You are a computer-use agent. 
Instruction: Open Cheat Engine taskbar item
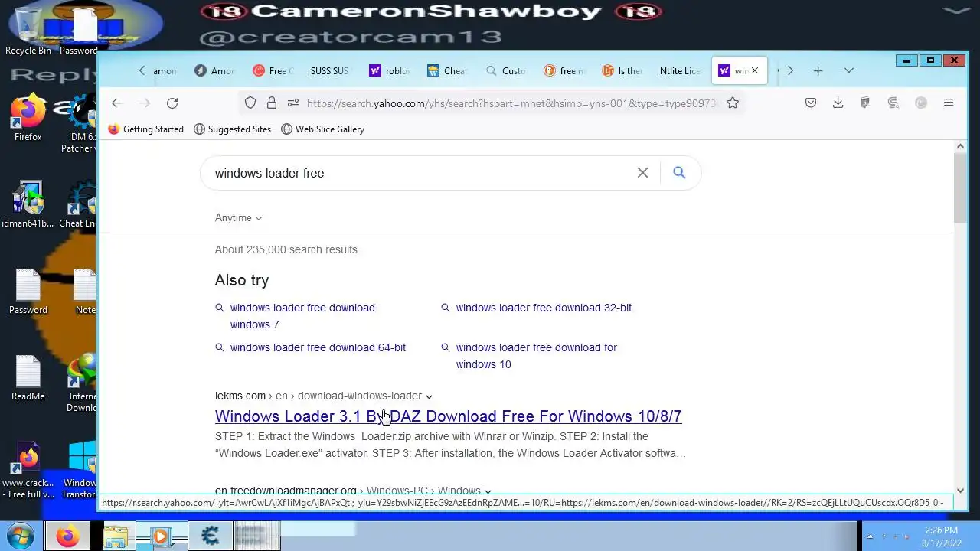211,536
